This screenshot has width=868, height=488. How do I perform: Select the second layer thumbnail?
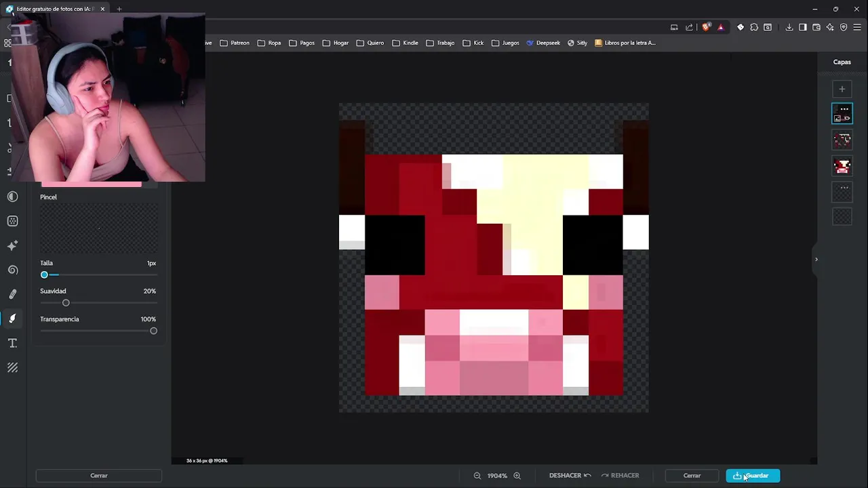pos(842,140)
